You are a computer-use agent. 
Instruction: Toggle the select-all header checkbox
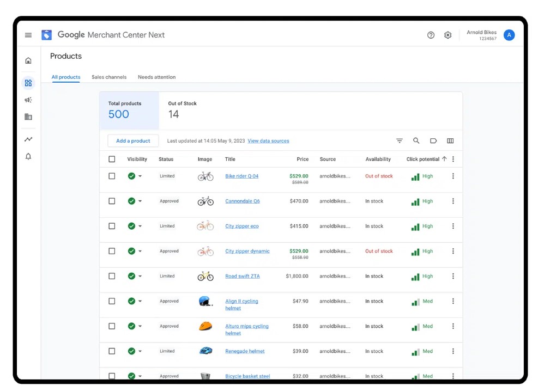click(112, 159)
